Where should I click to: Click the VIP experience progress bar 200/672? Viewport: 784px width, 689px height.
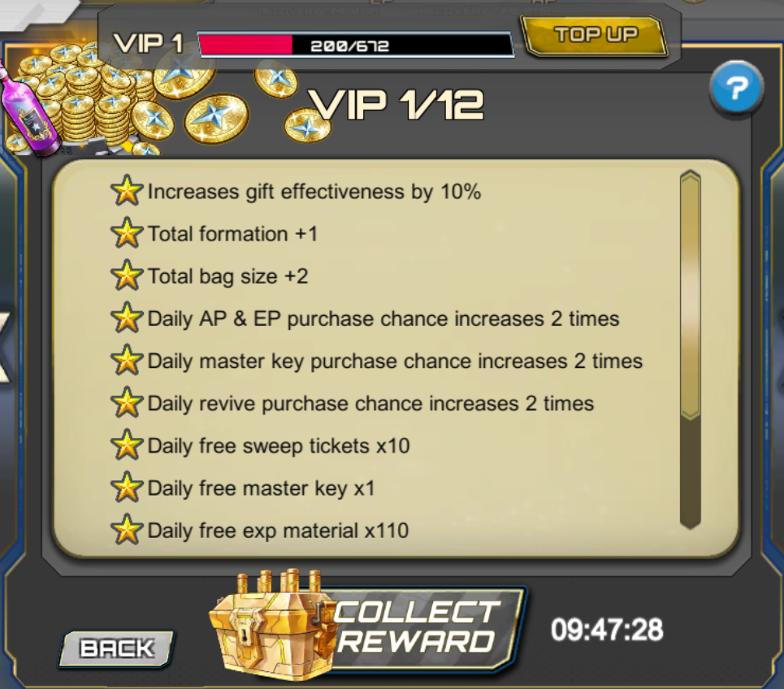(x=356, y=45)
